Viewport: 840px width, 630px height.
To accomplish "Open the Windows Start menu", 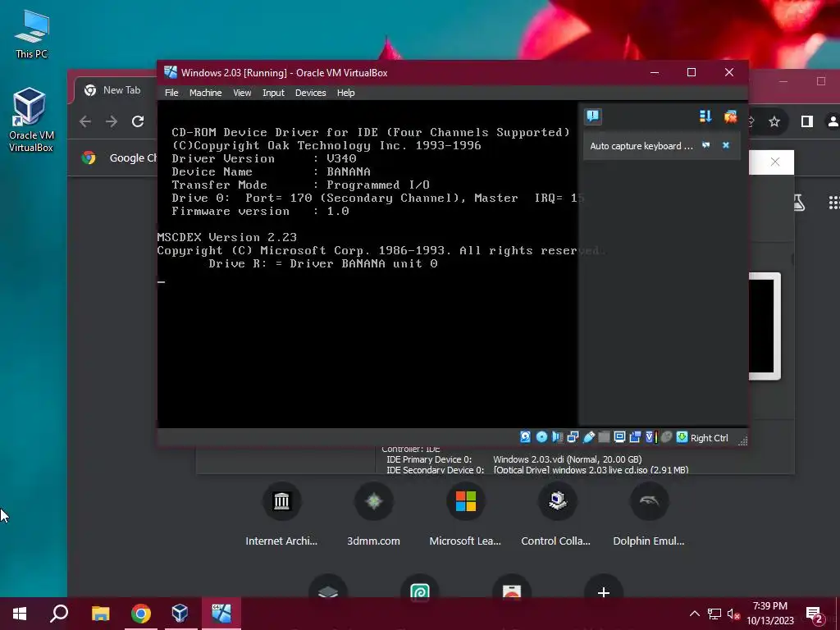I will [20, 614].
